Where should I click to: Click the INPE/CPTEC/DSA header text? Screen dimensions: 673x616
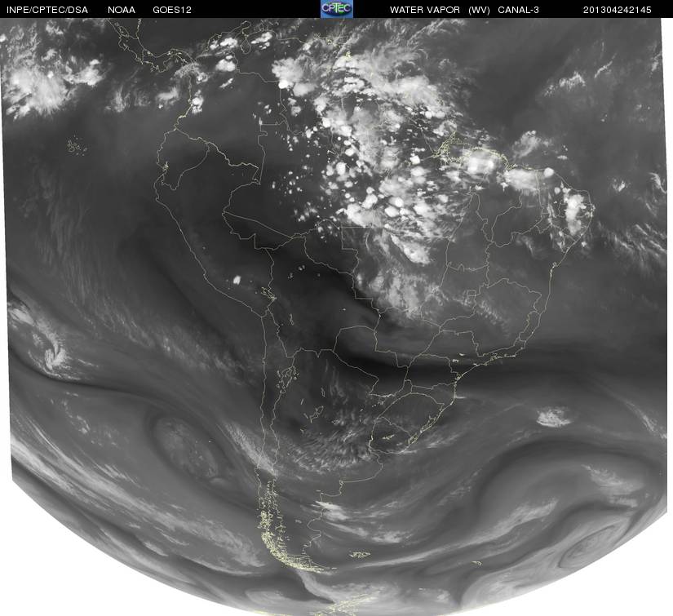tap(47, 10)
